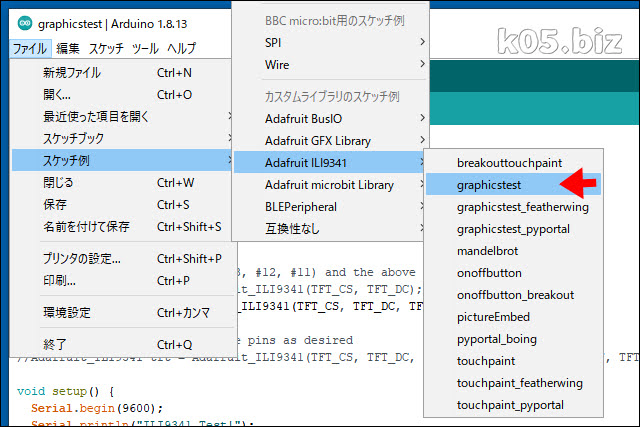
Task: Choose 名前を付けて保存 menu entry
Action: coord(122,227)
